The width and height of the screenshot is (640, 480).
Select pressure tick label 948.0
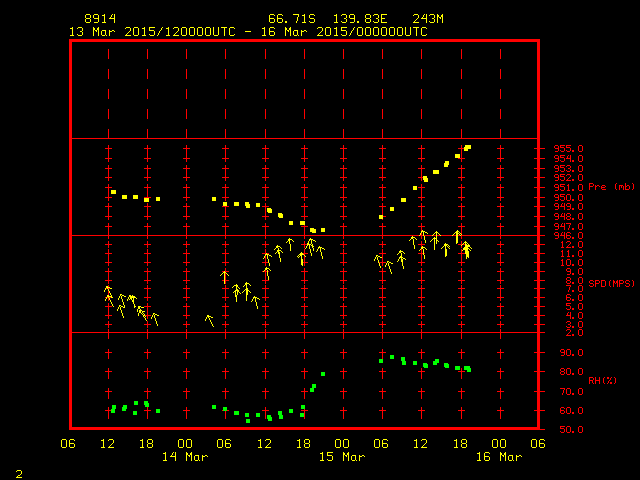coord(568,216)
